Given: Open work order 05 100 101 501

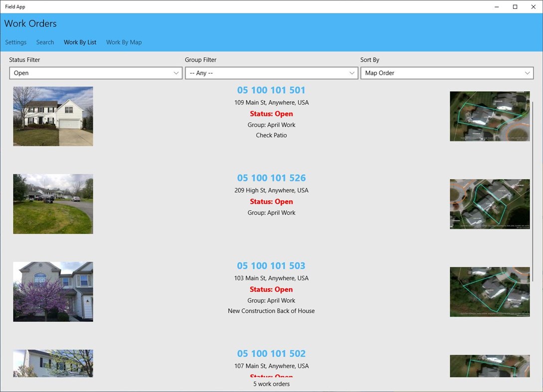Looking at the screenshot, I should (x=271, y=90).
